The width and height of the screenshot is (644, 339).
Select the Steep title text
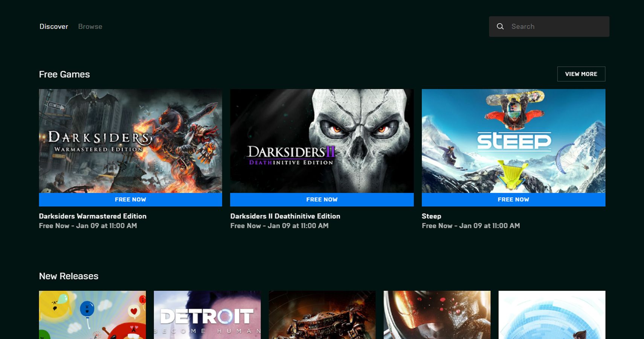[431, 216]
